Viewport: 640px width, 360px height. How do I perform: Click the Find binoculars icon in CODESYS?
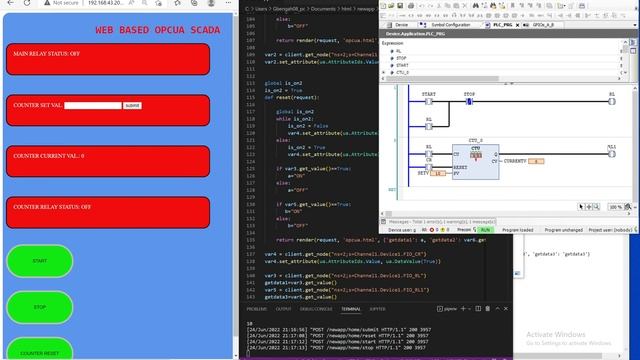(476, 6)
